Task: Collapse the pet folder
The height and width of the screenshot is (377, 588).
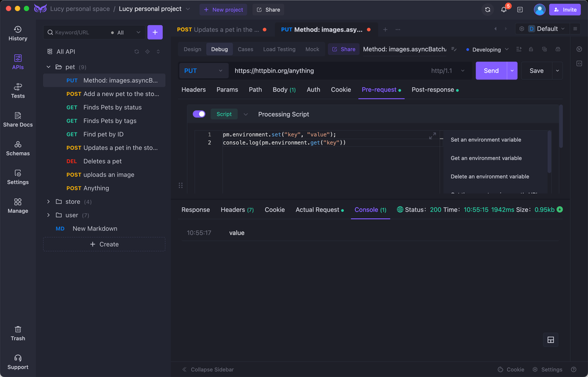Action: [49, 67]
